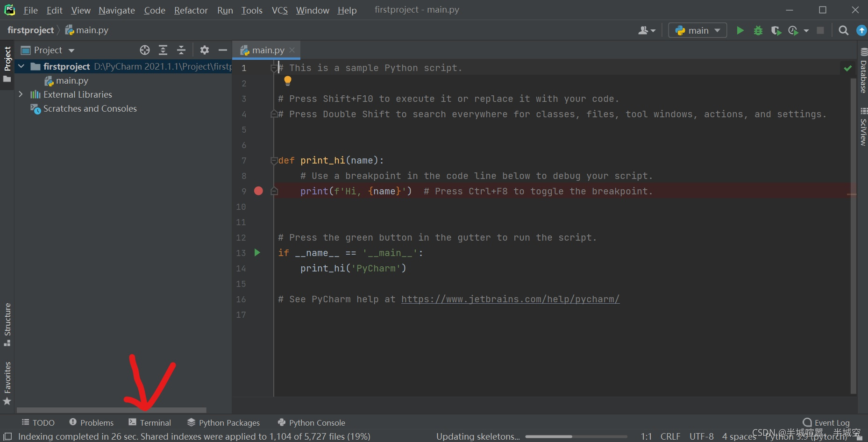
Task: Expand External Libraries node
Action: point(21,94)
